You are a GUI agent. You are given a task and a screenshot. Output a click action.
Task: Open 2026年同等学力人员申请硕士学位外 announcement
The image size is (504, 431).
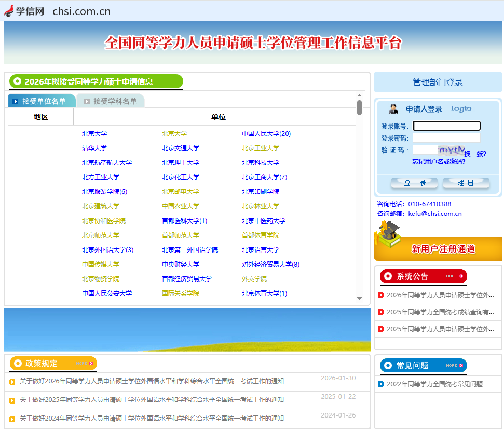(440, 295)
